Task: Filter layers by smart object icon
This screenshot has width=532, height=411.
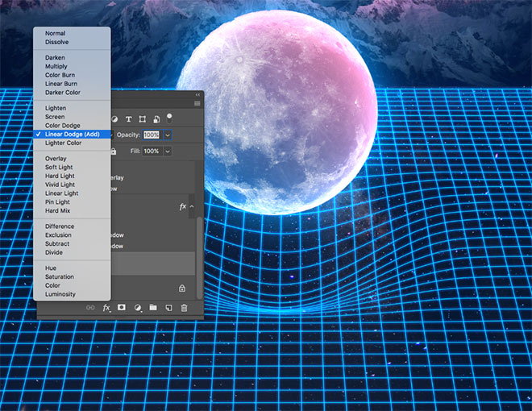Action: pyautogui.click(x=156, y=119)
